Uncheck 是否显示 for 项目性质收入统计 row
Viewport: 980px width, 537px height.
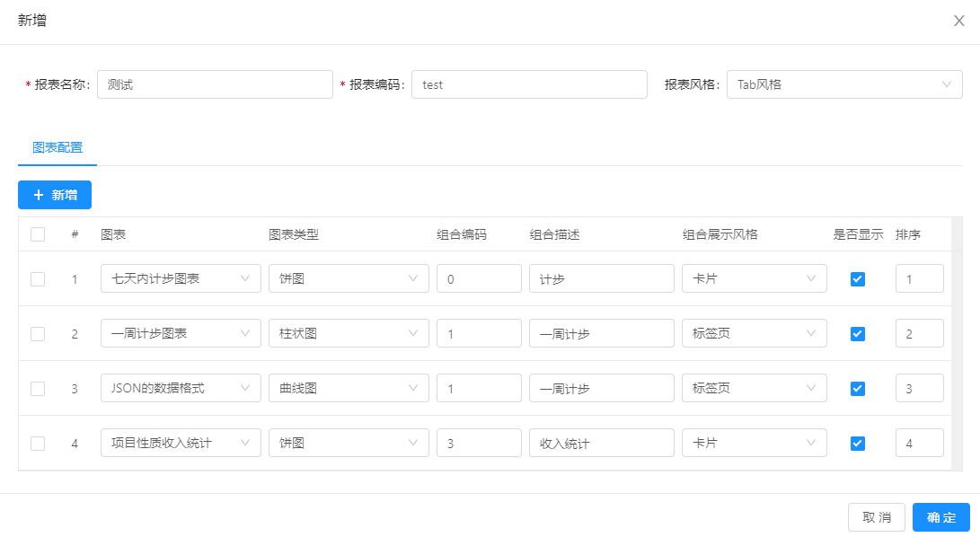click(857, 444)
